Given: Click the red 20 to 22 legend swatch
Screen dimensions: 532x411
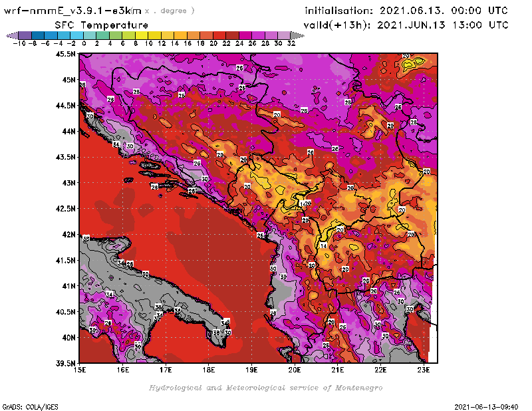Looking at the screenshot, I should (x=219, y=36).
